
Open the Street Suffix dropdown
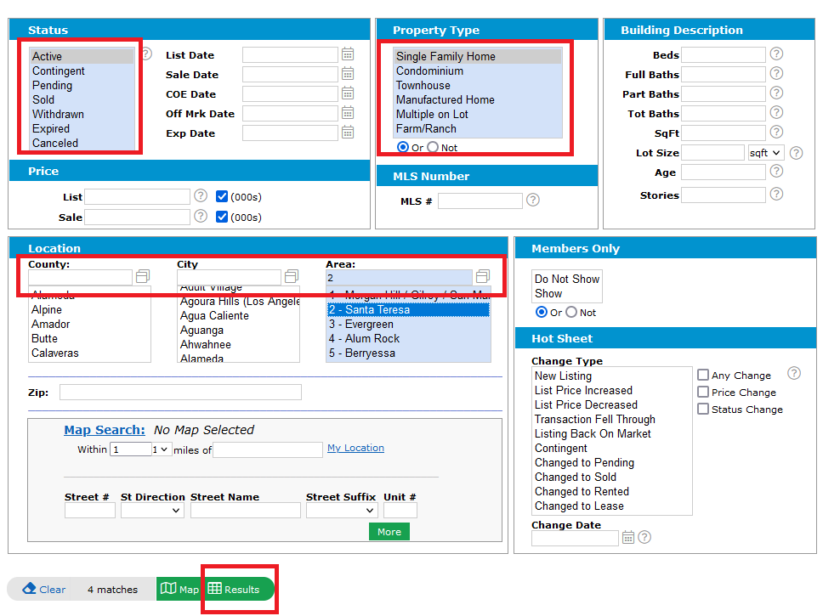pos(342,511)
